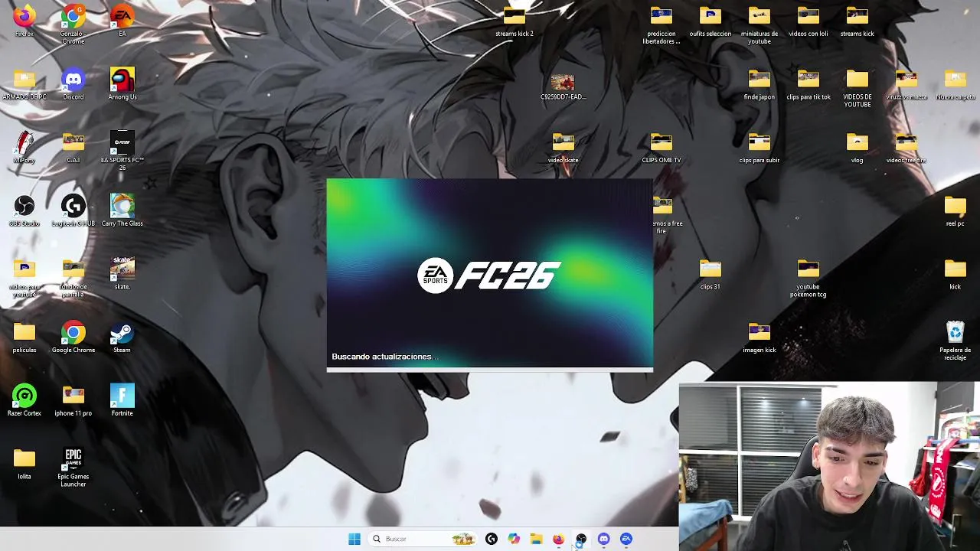The width and height of the screenshot is (980, 551).
Task: Open the Papelera de reciclaje
Action: [955, 341]
